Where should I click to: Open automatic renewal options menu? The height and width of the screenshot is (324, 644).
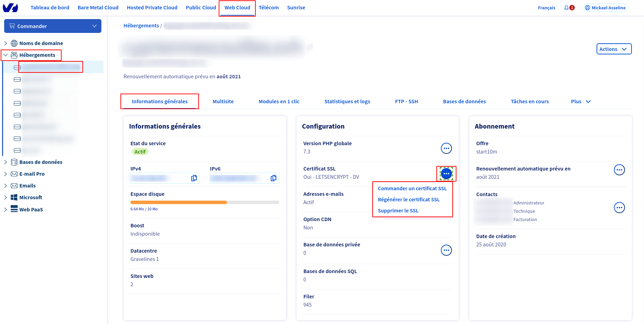click(619, 170)
